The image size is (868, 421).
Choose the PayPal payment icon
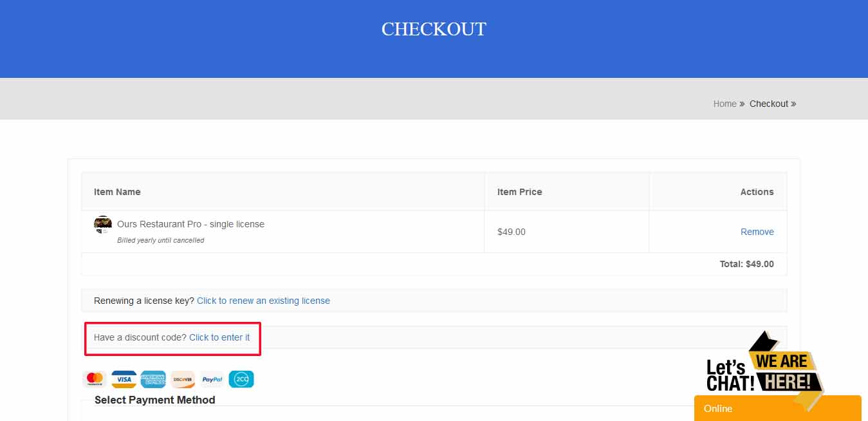[212, 379]
